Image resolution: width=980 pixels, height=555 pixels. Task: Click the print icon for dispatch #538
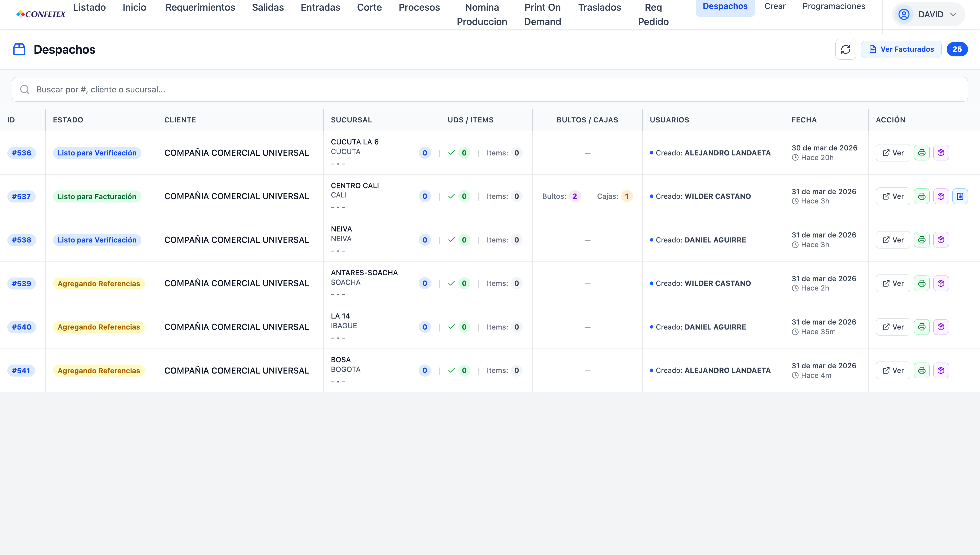[x=922, y=240]
